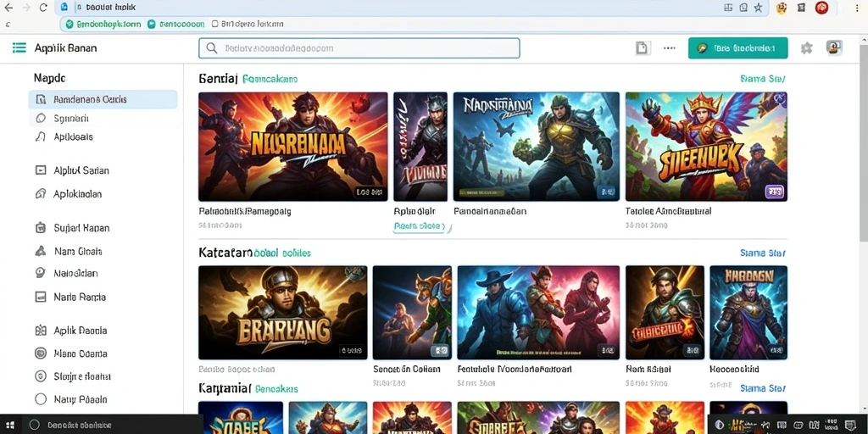Select the Naty Pâoain radio circle in sidebar
Image resolution: width=868 pixels, height=434 pixels.
tap(41, 399)
